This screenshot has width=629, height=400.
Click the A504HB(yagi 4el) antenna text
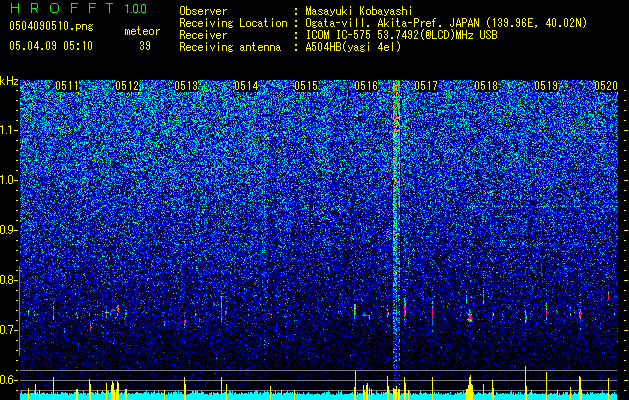coord(353,47)
